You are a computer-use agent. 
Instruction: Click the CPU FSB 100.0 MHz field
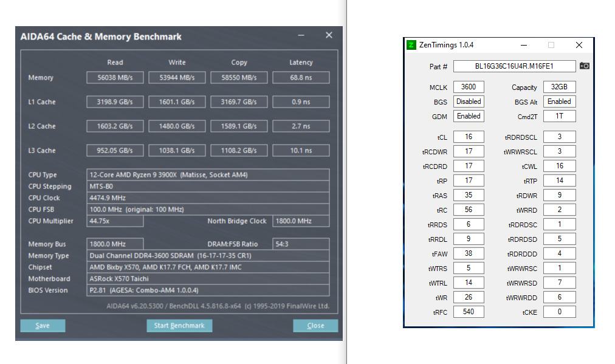[208, 210]
